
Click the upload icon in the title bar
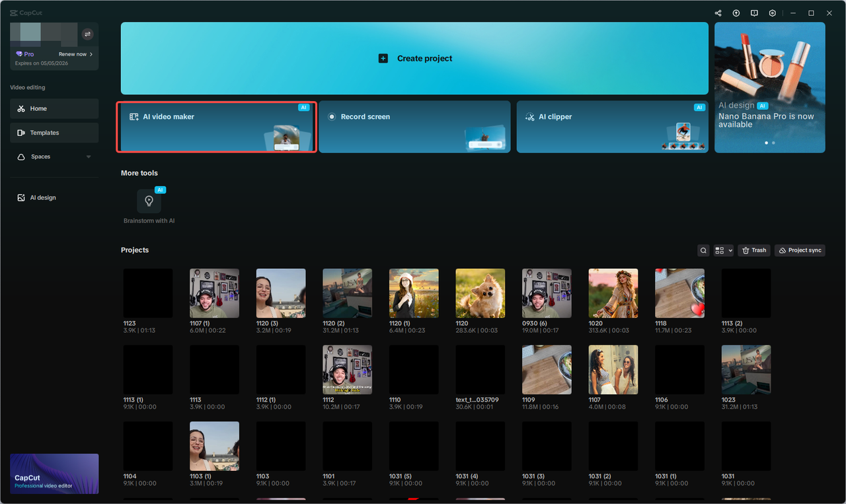[x=736, y=13]
